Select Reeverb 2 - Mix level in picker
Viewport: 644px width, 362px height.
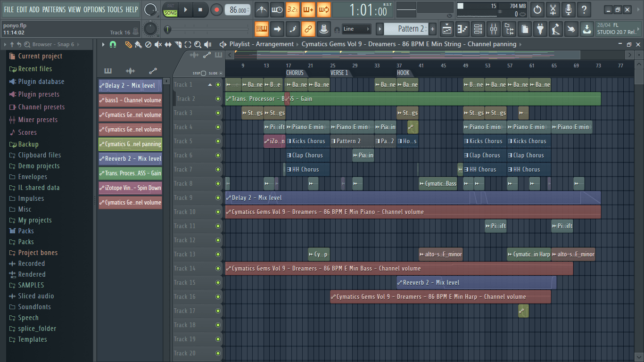(130, 159)
